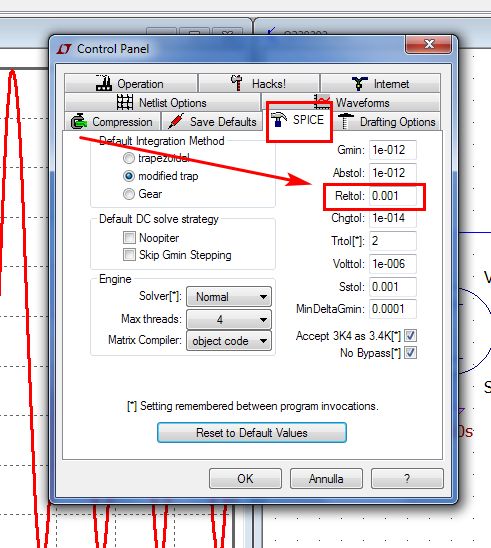The image size is (491, 548).
Task: Confirm settings with OK button
Action: coord(245,478)
